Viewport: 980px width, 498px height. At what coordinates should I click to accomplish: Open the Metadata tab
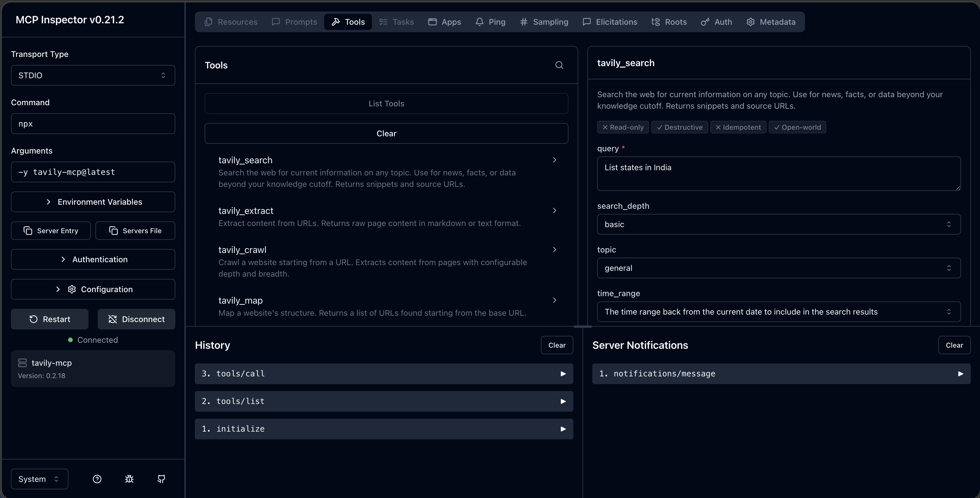click(x=771, y=22)
